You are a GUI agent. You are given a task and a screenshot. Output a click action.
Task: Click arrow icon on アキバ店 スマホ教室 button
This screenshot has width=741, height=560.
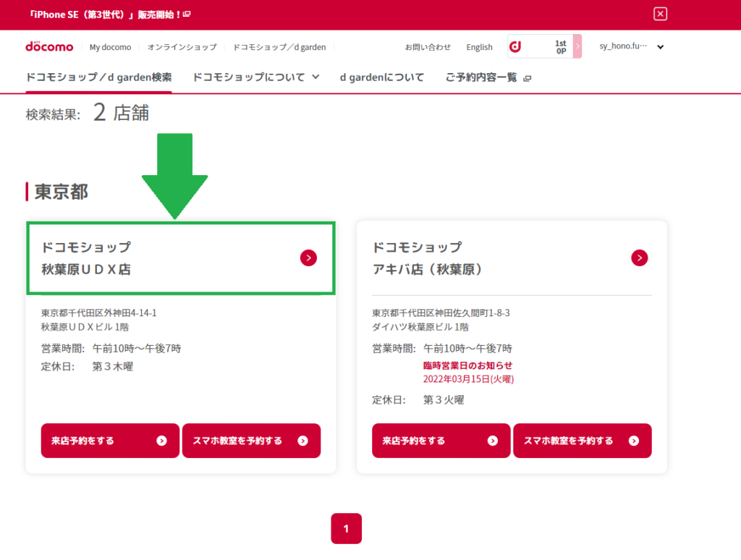coord(634,441)
